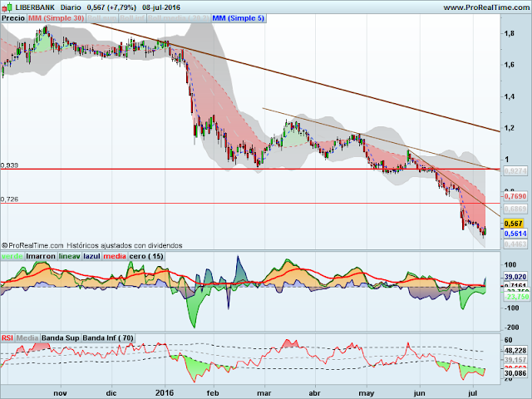Select the lazul indicator label

[92, 256]
